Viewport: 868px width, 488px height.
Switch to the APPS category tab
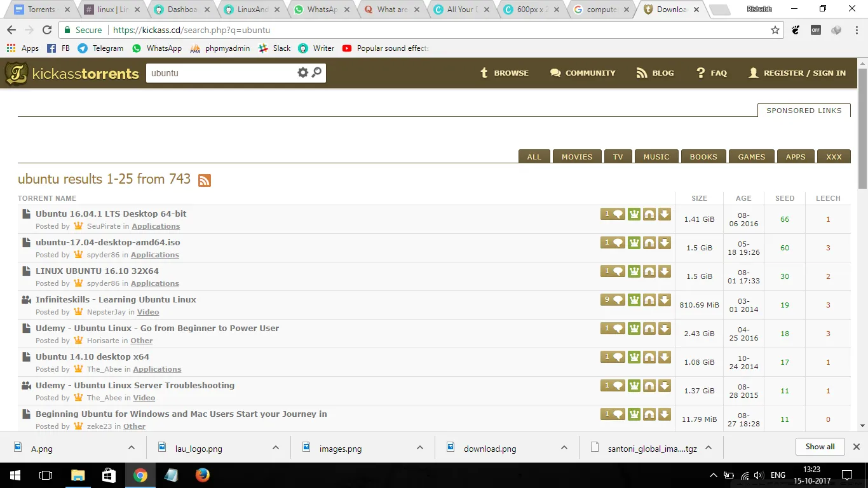(x=795, y=156)
